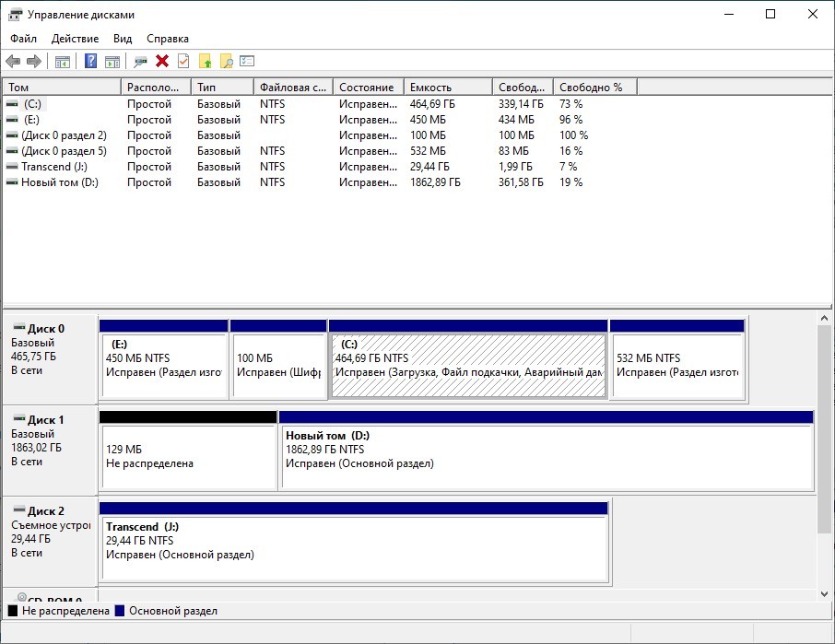The image size is (835, 644).
Task: Open the Вид menu
Action: (x=123, y=39)
